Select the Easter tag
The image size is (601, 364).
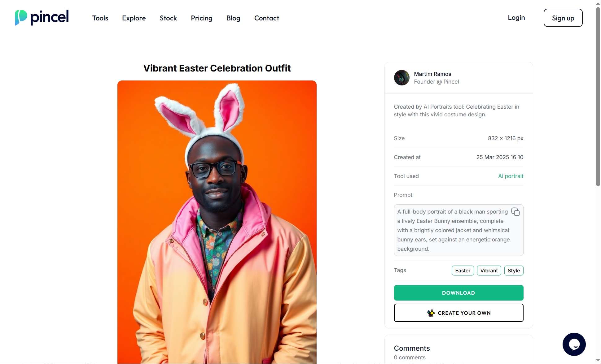[x=463, y=271]
